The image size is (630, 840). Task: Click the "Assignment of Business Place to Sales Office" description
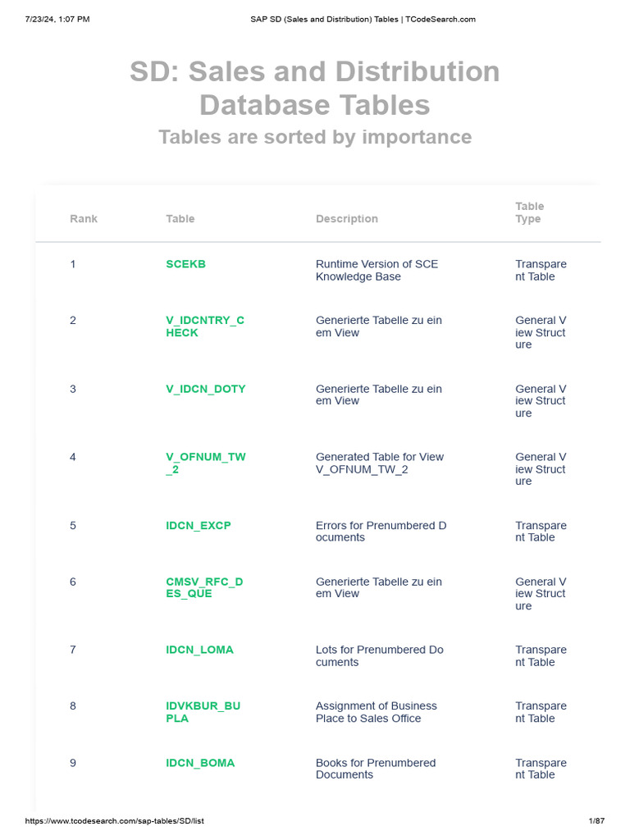(376, 712)
